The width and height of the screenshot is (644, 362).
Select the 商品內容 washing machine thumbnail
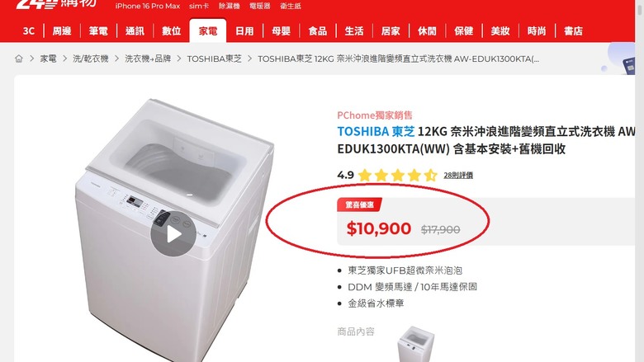pos(415,344)
